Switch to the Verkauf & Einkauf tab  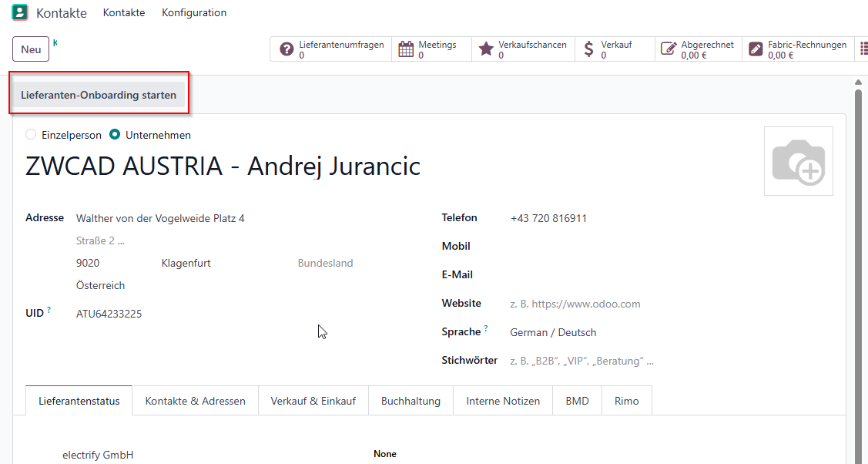click(313, 401)
